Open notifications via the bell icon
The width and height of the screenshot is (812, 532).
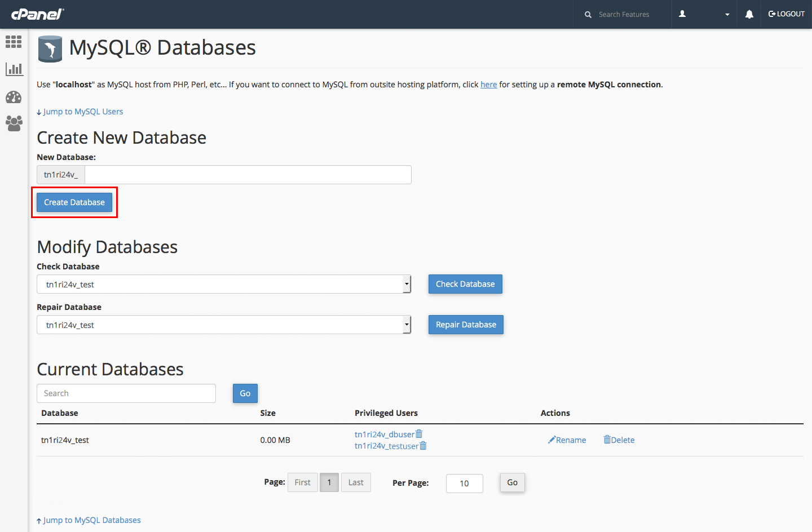click(x=749, y=14)
